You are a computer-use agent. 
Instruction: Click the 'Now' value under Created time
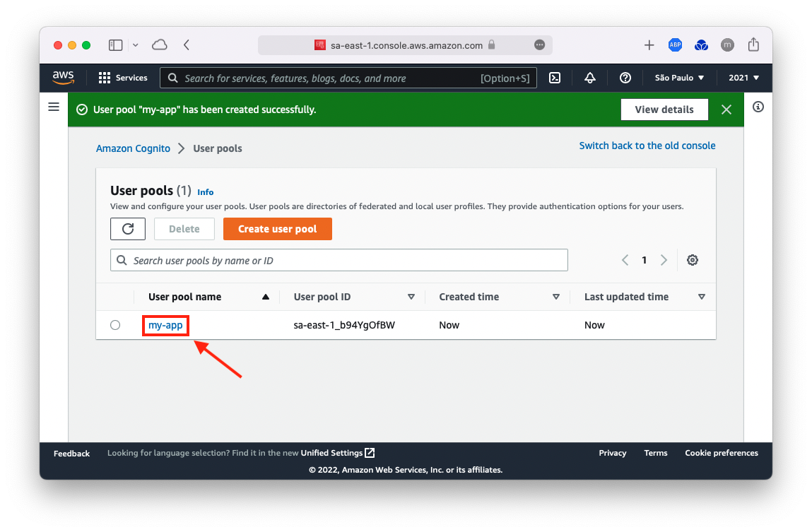449,325
